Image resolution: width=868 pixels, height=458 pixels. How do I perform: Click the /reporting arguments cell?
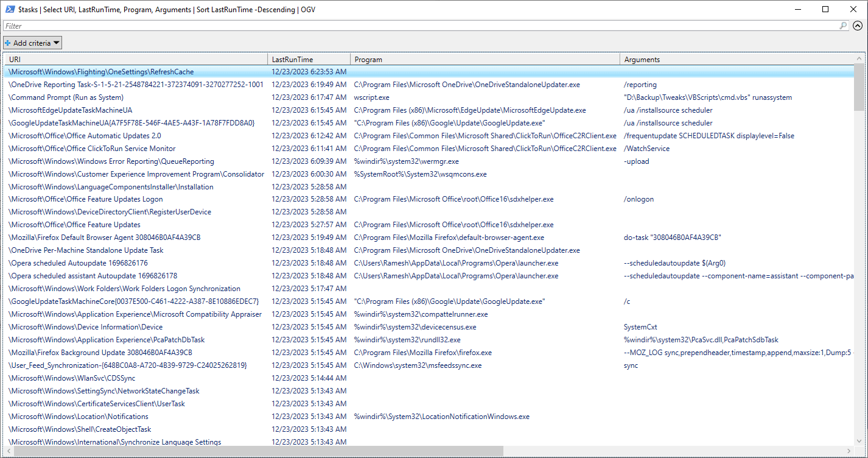tap(640, 85)
